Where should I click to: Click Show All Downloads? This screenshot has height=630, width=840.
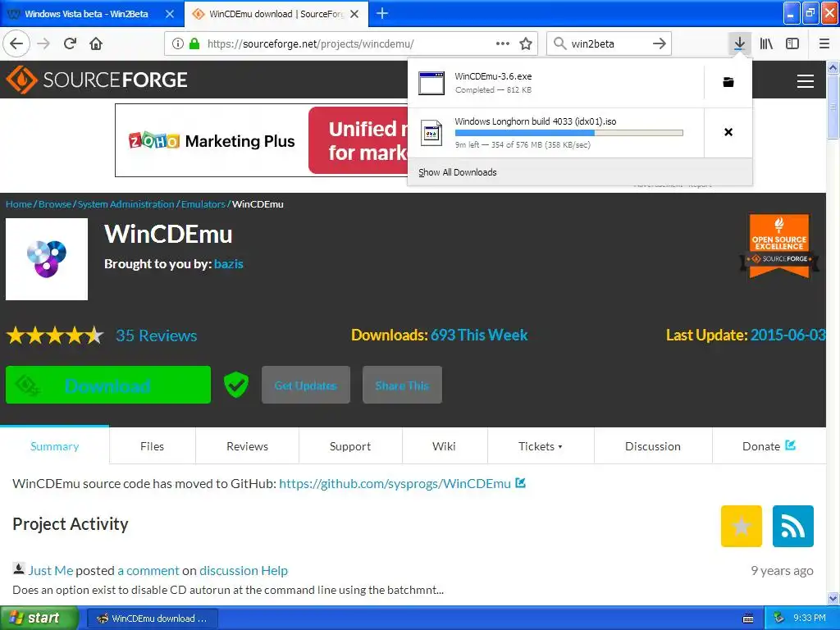pyautogui.click(x=458, y=172)
